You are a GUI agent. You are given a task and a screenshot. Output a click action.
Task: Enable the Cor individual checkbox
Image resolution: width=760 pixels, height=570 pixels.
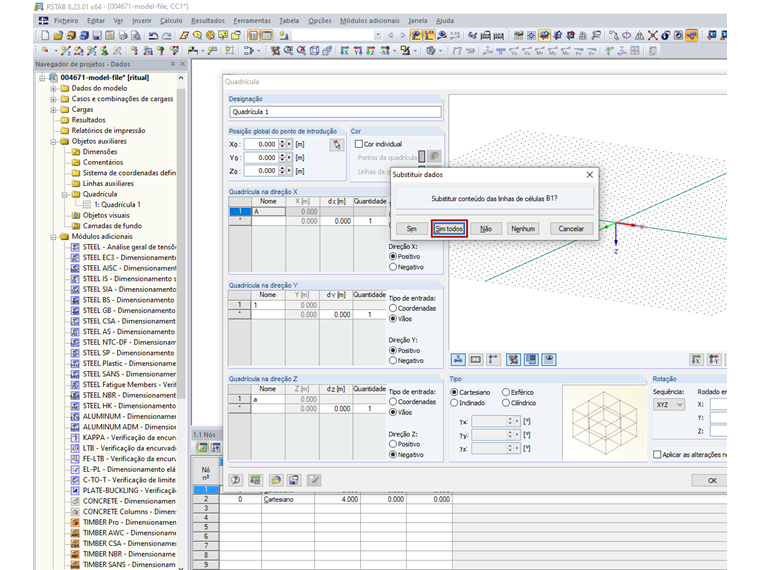pos(358,144)
